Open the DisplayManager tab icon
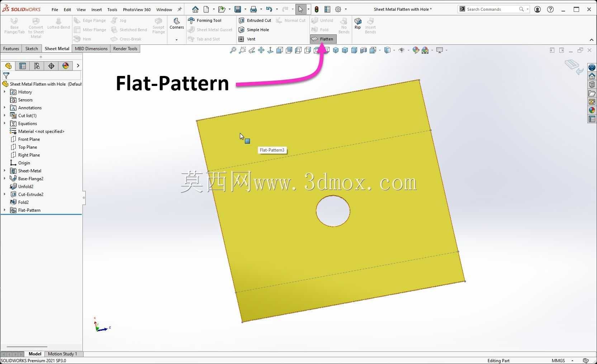Viewport: 597px width, 364px height. tap(66, 66)
